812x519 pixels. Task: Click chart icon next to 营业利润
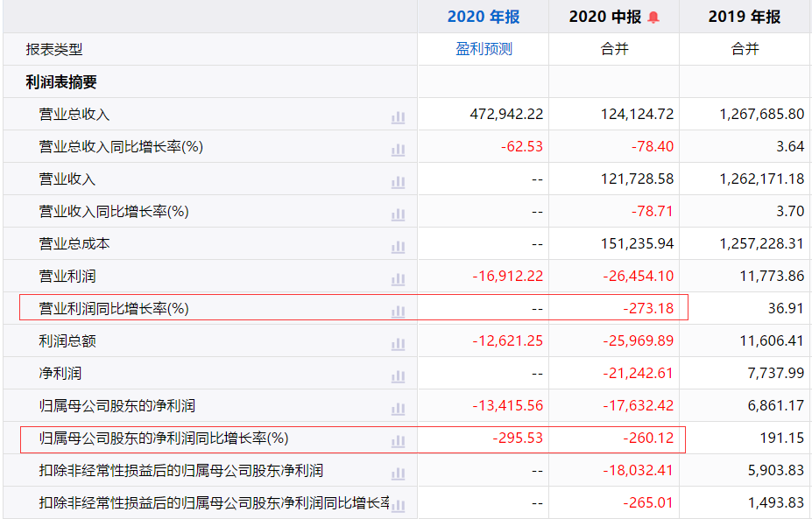coord(398,279)
